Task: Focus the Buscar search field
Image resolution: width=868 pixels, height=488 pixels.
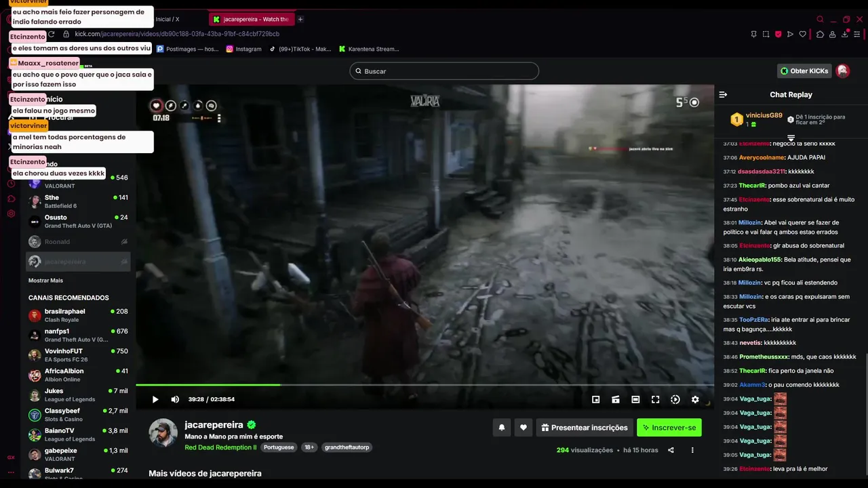Action: coord(444,71)
